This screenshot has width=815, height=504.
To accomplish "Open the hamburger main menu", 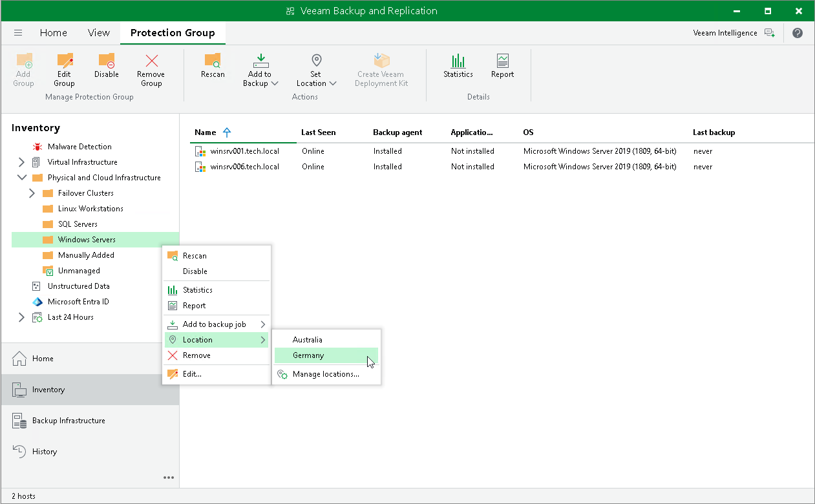I will click(x=18, y=33).
